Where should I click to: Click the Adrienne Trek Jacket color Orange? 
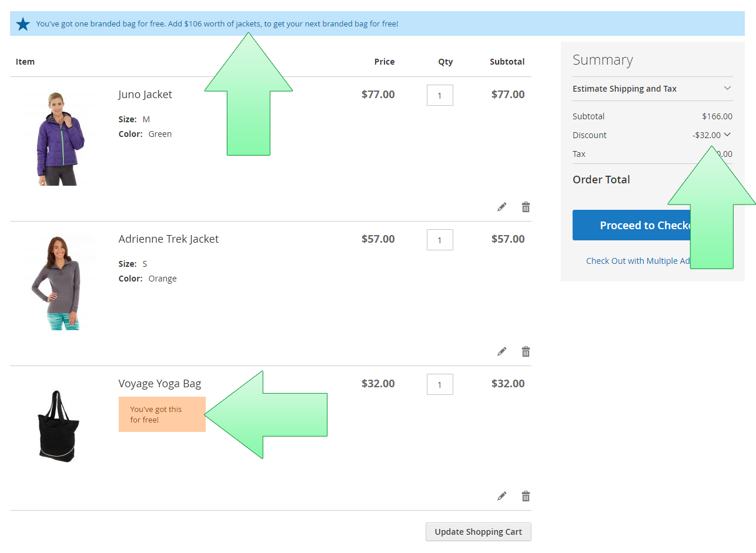click(x=162, y=279)
